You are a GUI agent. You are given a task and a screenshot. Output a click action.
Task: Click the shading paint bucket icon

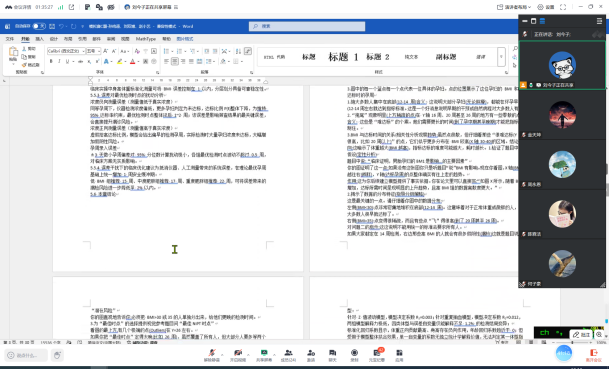coord(223,61)
